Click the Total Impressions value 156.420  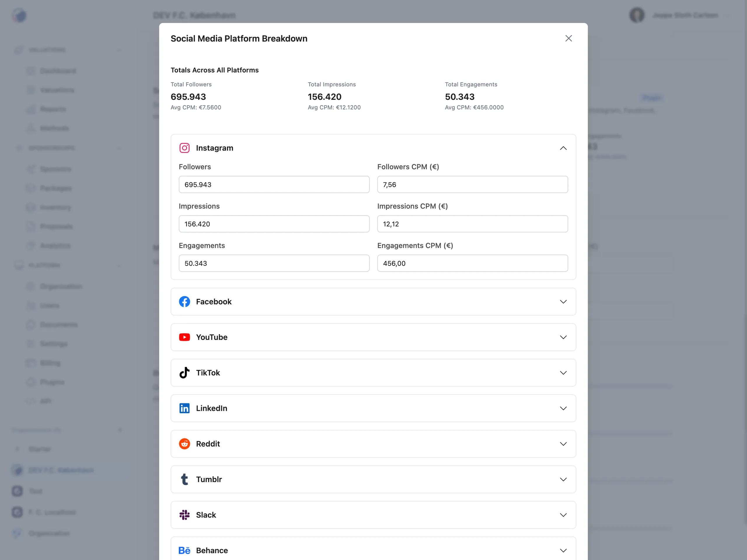(324, 97)
